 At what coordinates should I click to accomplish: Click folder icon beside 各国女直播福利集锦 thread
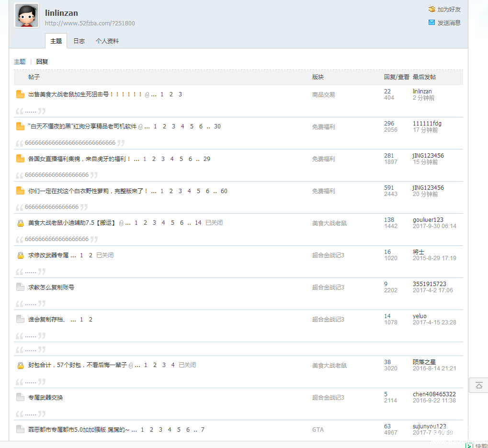pyautogui.click(x=20, y=159)
